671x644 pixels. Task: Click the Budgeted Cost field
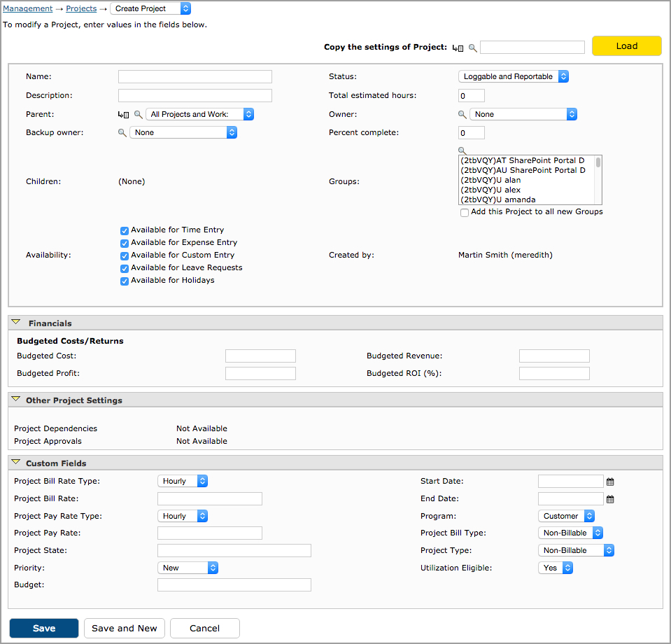[x=260, y=356]
